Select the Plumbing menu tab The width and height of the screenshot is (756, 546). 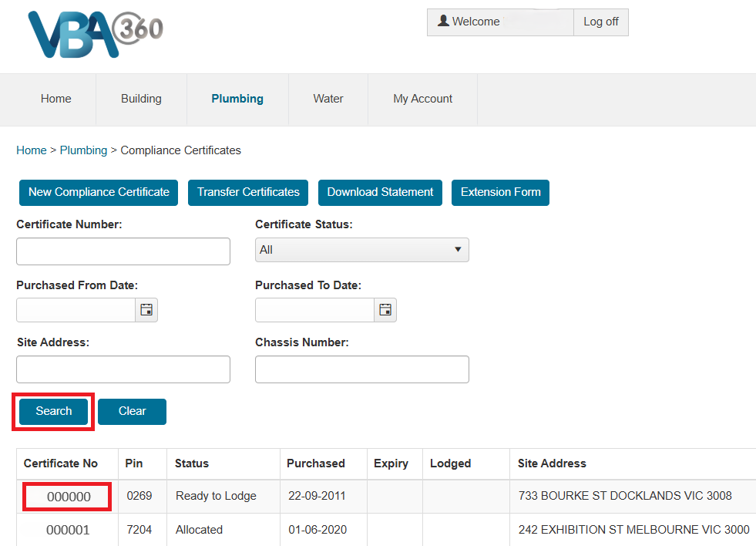click(x=237, y=99)
